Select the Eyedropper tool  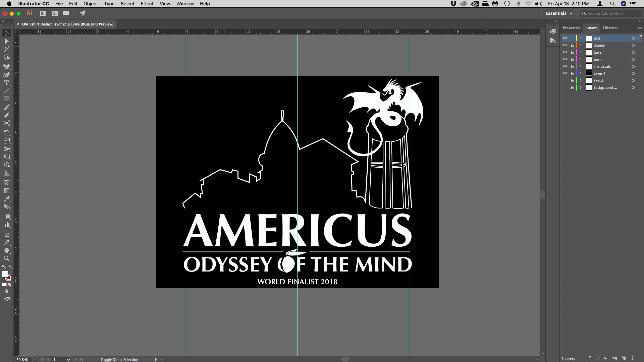coord(6,199)
